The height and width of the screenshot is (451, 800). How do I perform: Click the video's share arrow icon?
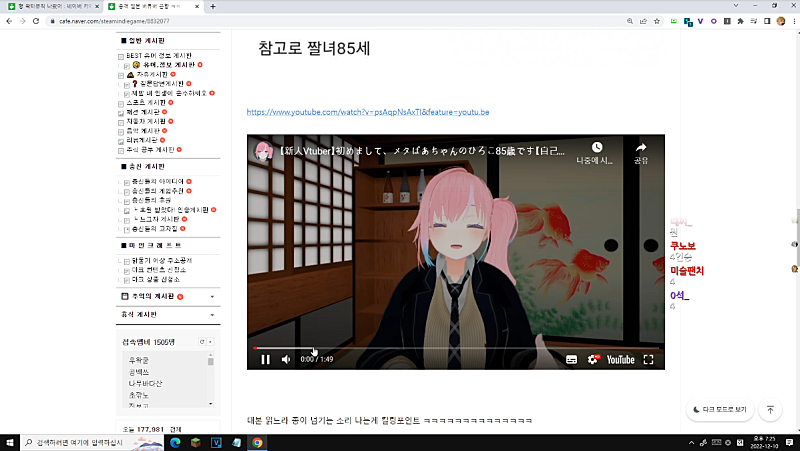pos(641,147)
